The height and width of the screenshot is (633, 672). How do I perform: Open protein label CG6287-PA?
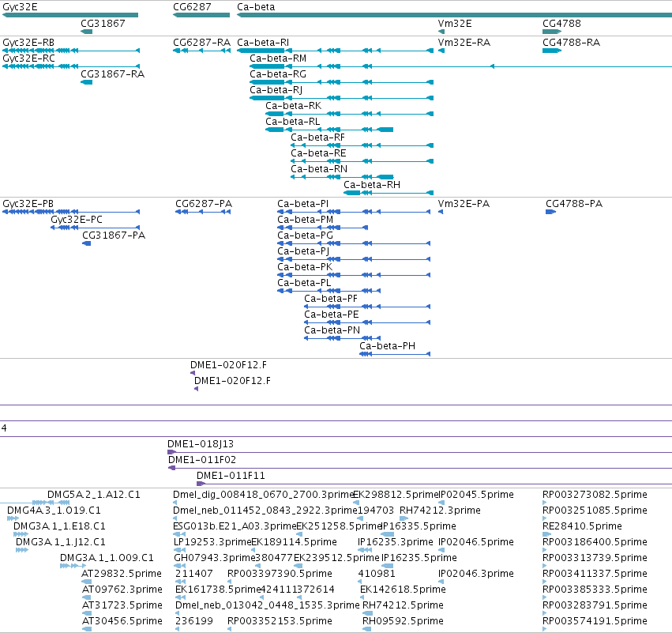204,204
